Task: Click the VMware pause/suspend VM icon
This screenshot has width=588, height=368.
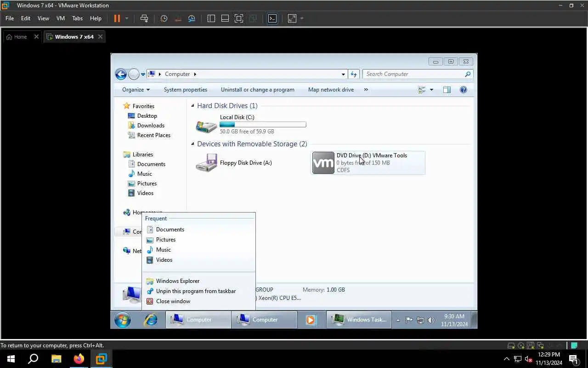Action: click(x=117, y=18)
